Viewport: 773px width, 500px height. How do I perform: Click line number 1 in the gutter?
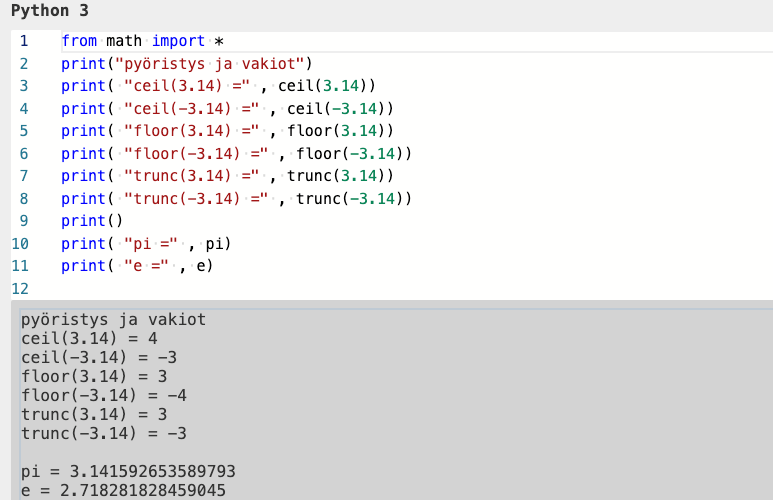[x=23, y=42]
